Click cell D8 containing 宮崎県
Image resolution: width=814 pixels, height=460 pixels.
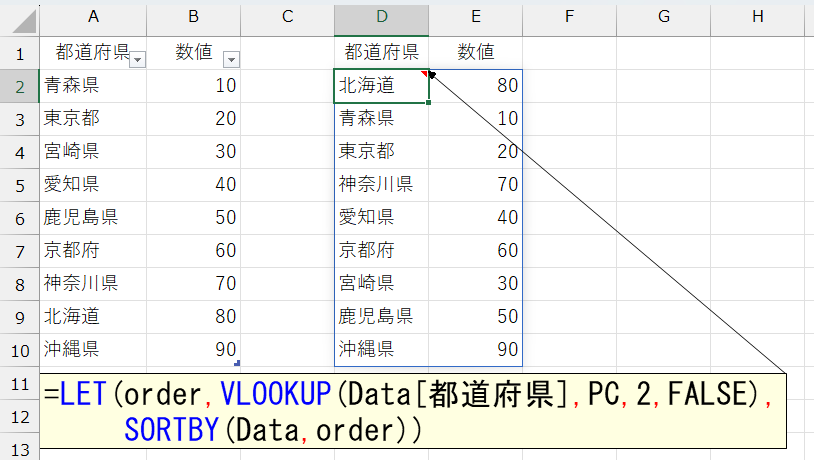click(x=382, y=283)
